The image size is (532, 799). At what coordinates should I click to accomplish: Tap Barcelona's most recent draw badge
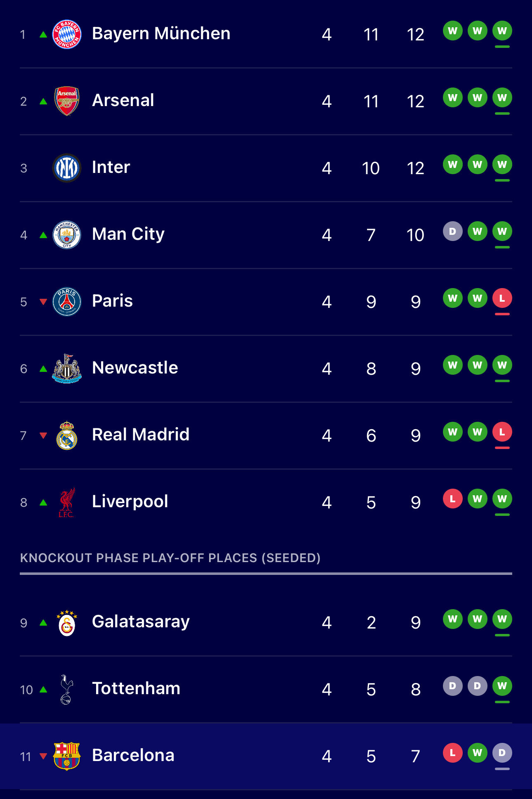(502, 753)
